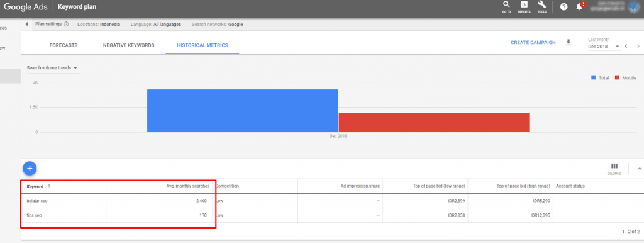The width and height of the screenshot is (644, 243).
Task: Select the 'tips seo' keyword row
Action: [332, 215]
